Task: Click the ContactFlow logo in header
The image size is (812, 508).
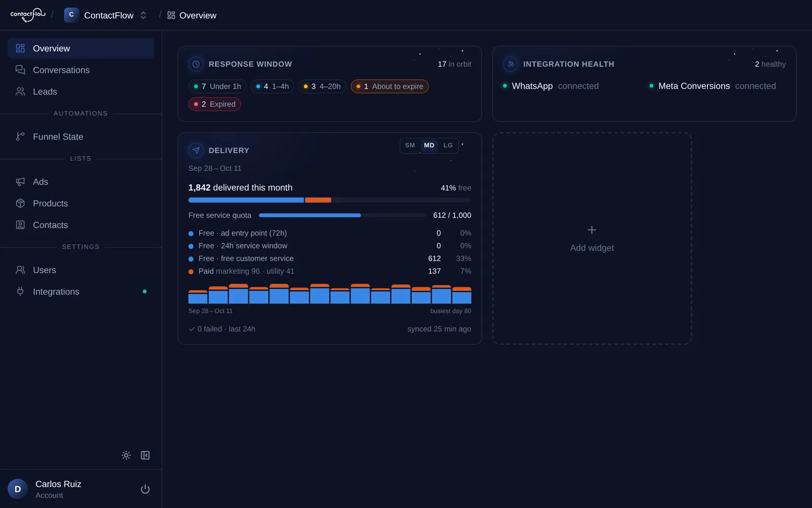Action: pos(28,15)
